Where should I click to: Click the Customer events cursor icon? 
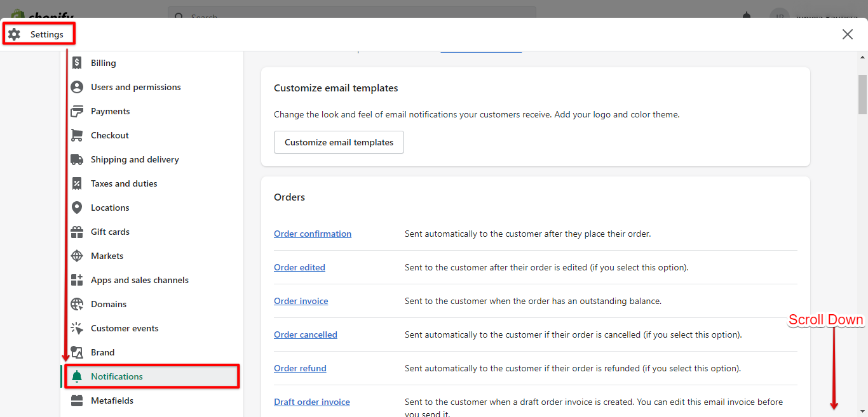click(x=77, y=328)
